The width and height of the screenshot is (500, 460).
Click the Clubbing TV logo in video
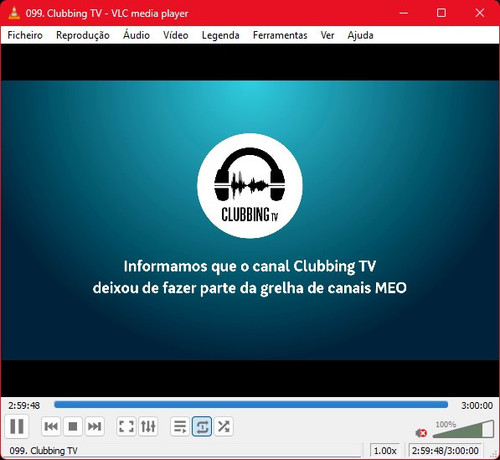250,186
